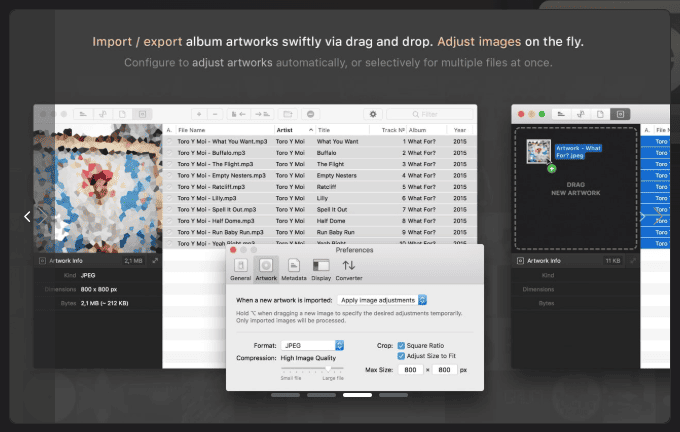Click Artist column header
Screen dimensions: 680x432
[x=294, y=130]
